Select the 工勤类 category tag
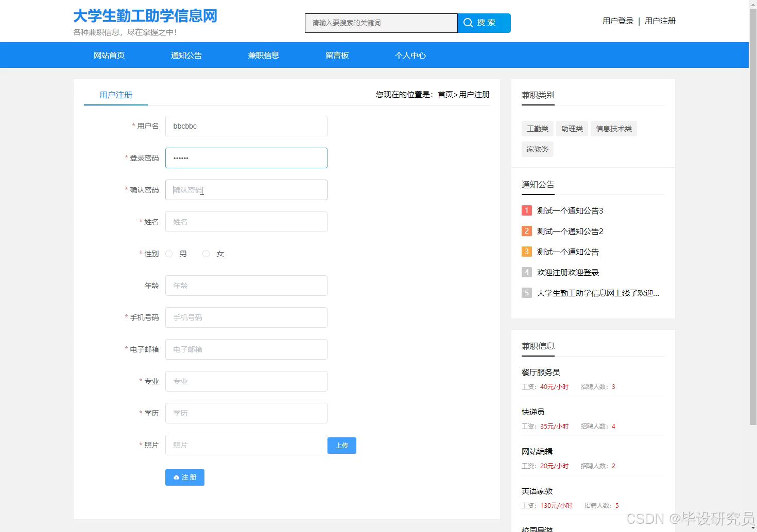The height and width of the screenshot is (532, 757). [538, 129]
